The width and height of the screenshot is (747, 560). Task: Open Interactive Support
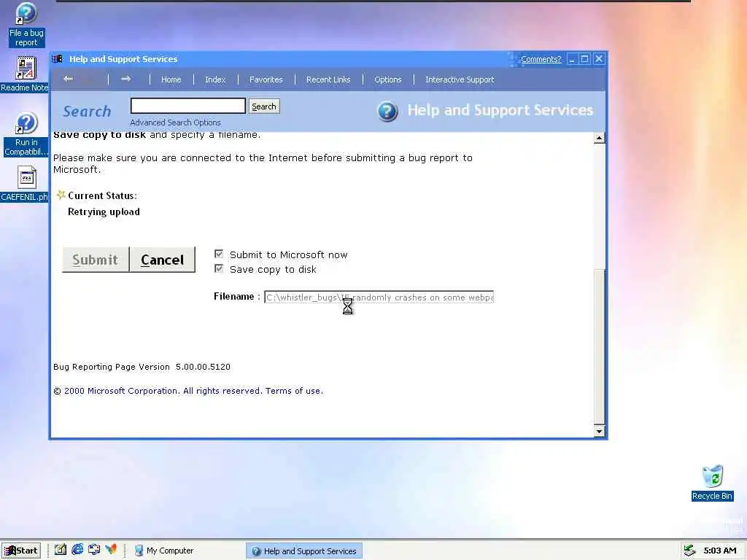[460, 79]
